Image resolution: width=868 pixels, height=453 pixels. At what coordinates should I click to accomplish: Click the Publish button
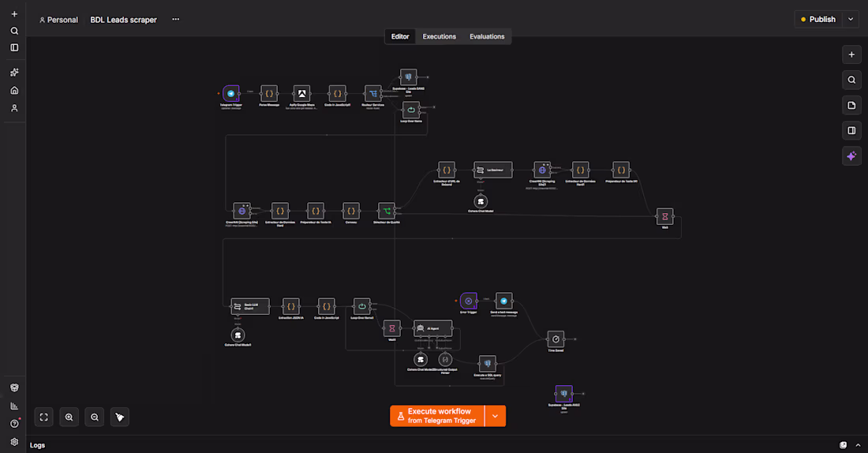click(x=818, y=20)
